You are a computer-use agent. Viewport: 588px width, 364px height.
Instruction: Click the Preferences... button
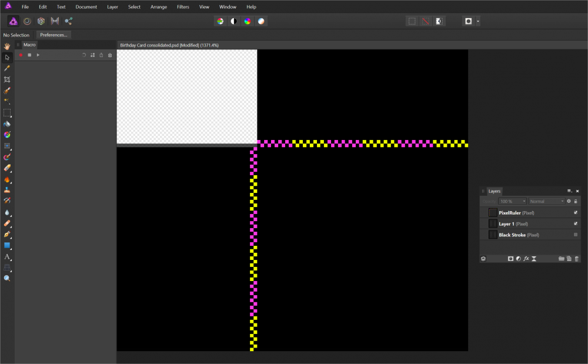[54, 35]
